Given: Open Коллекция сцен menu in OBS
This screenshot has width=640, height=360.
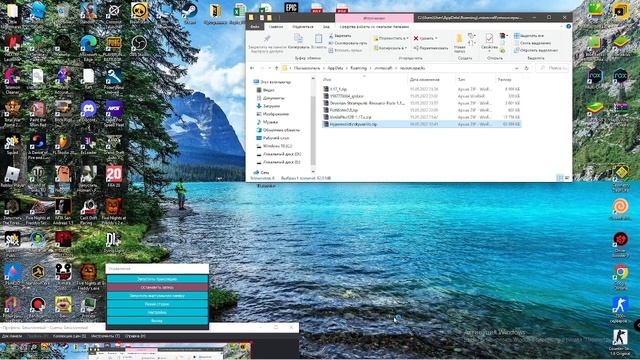Looking at the screenshot, I should tap(69, 336).
